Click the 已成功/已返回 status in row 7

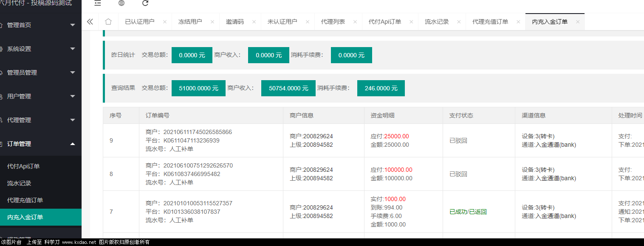coord(468,212)
